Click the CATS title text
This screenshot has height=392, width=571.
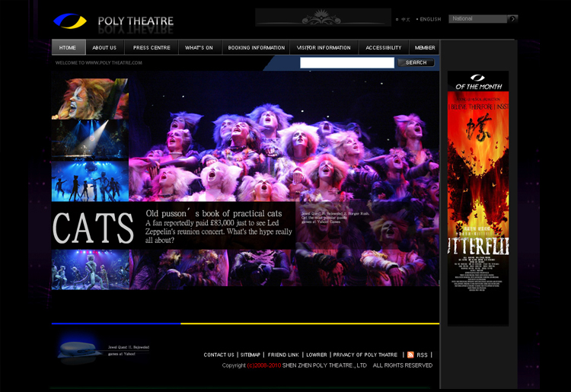tap(93, 228)
